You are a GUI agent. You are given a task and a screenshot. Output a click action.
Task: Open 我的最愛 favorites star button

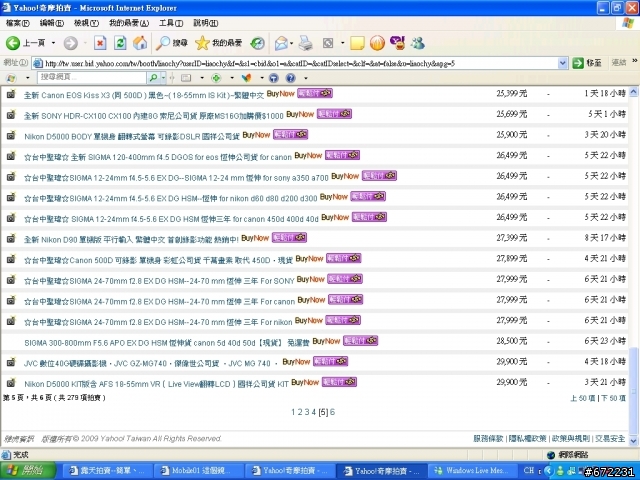tap(218, 43)
